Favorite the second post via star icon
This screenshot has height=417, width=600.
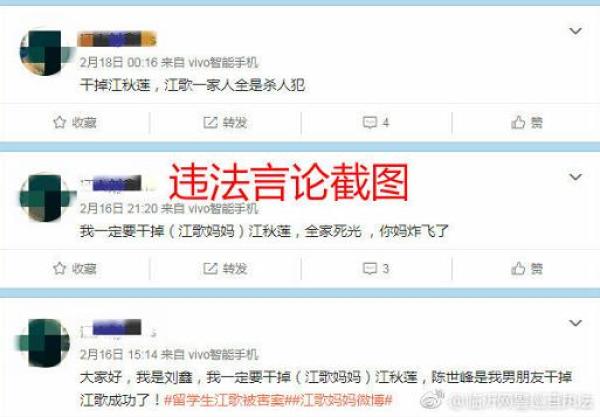60,268
